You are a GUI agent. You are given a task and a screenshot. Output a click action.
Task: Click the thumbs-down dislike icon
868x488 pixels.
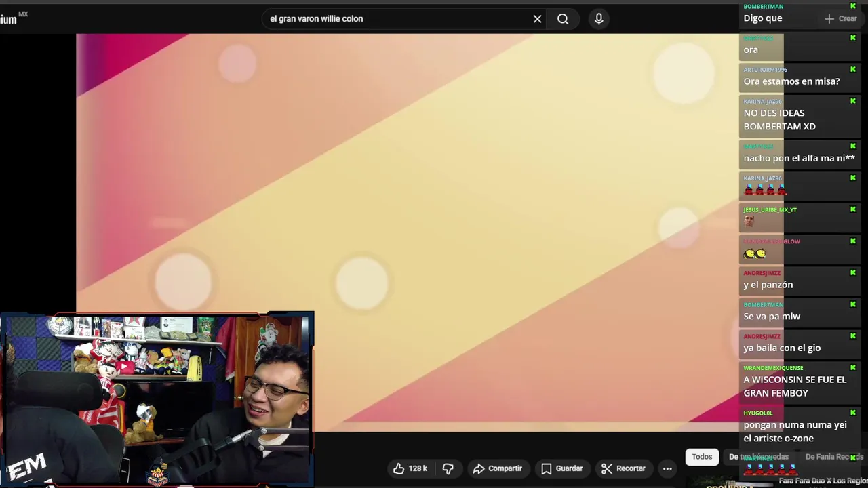[448, 468]
